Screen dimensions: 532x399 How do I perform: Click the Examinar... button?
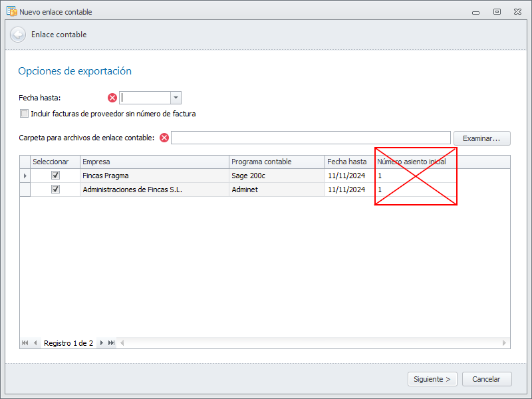coord(481,138)
